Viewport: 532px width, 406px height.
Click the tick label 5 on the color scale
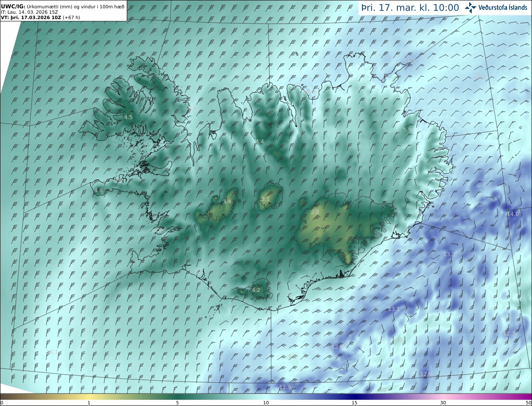(x=177, y=403)
